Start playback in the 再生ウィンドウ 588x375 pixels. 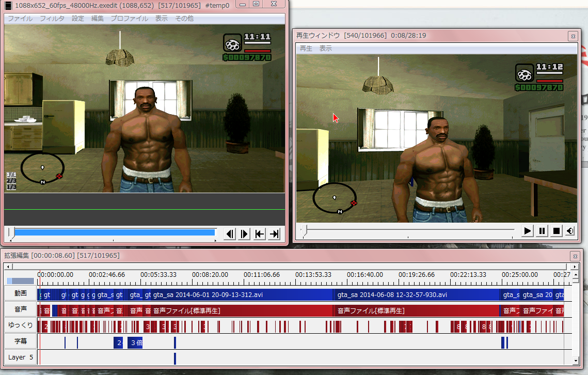tap(527, 231)
